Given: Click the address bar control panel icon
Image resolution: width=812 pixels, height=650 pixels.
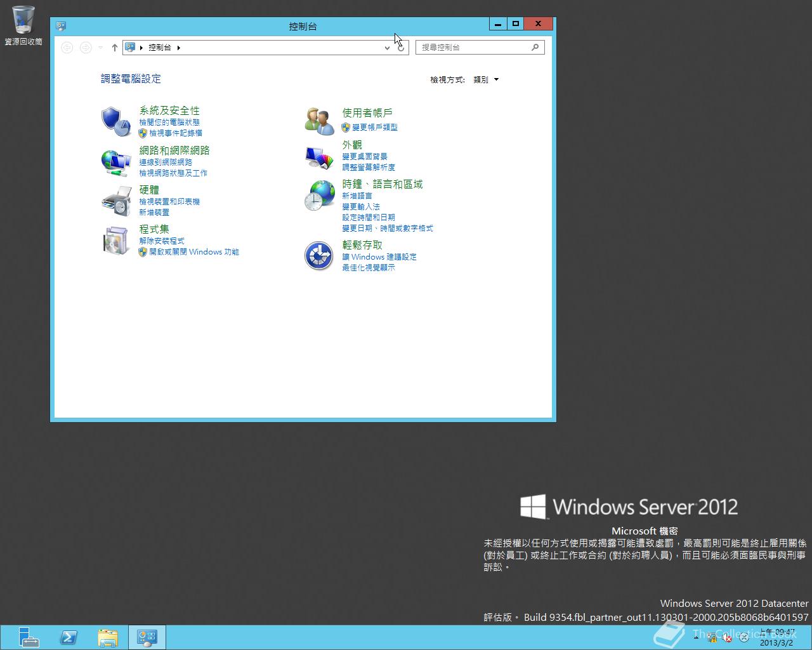Looking at the screenshot, I should [x=130, y=47].
